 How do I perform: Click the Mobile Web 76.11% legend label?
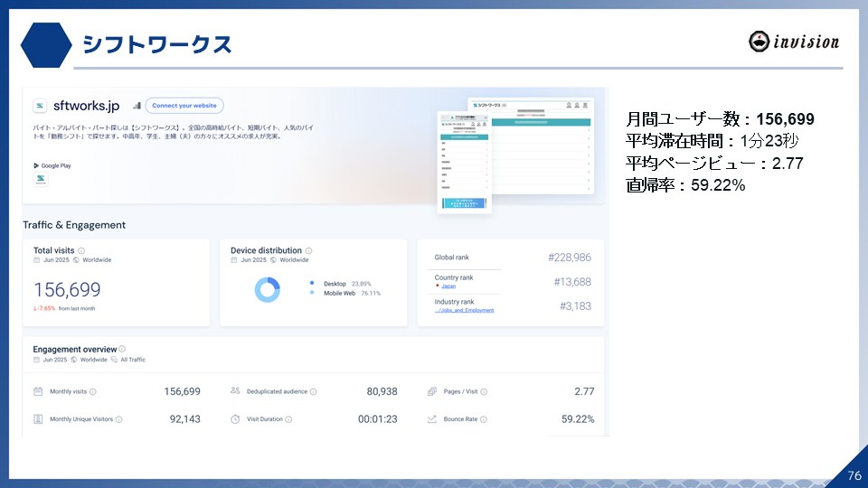352,293
